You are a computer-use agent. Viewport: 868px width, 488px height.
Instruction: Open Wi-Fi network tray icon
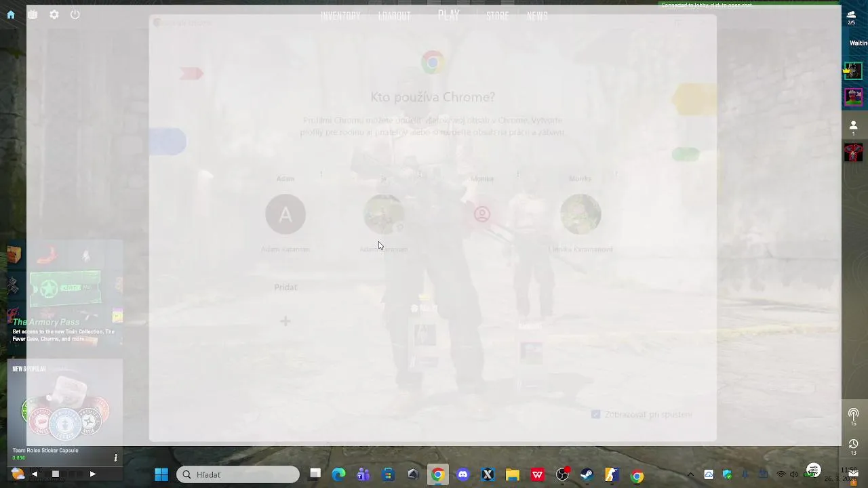[x=781, y=474]
